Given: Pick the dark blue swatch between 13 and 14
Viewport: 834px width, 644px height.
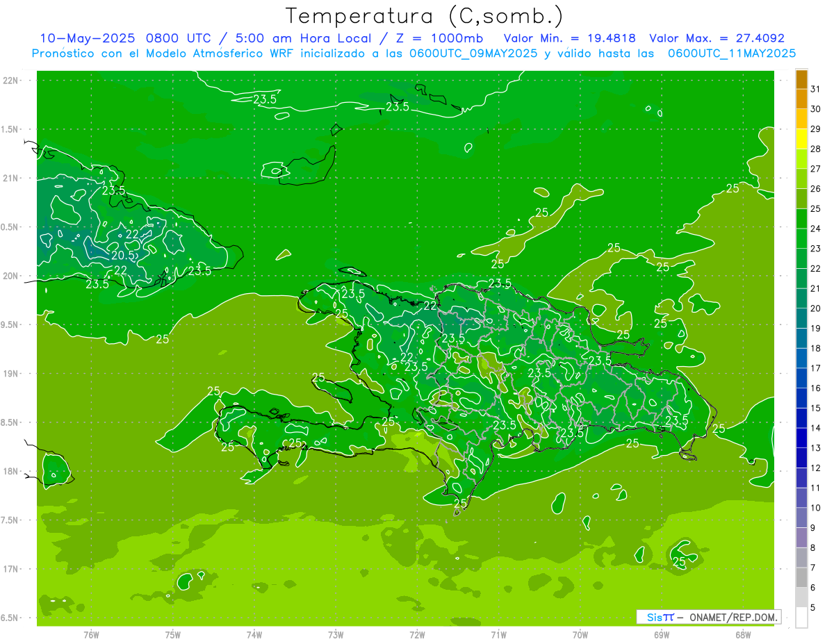Looking at the screenshot, I should coord(802,438).
